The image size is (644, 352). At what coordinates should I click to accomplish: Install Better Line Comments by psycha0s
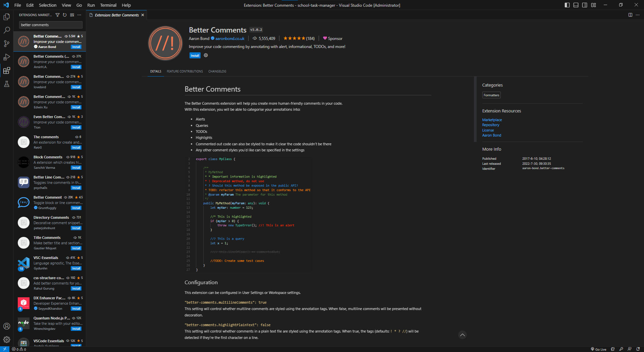(76, 188)
